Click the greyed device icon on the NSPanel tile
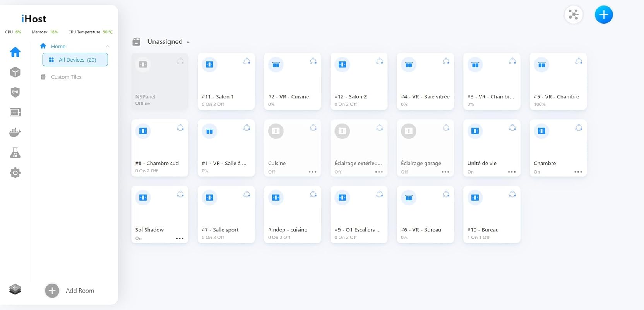This screenshot has height=310, width=644. 143,65
